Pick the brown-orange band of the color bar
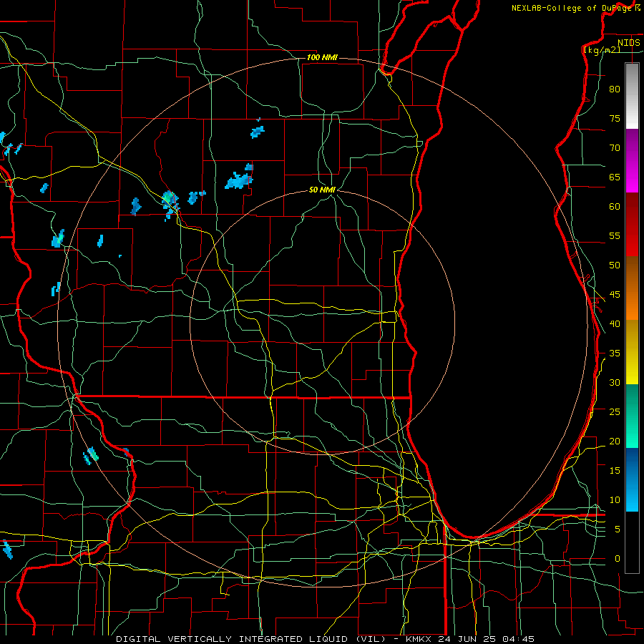 click(632, 288)
